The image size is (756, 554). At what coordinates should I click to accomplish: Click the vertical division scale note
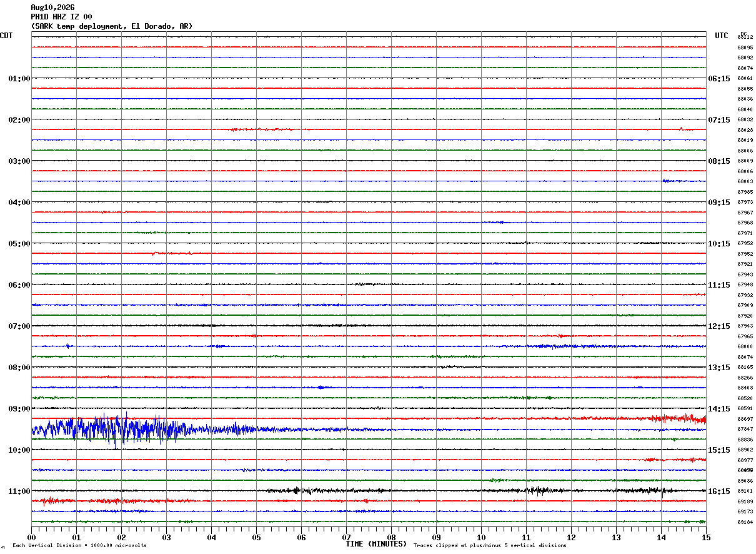coord(79,546)
